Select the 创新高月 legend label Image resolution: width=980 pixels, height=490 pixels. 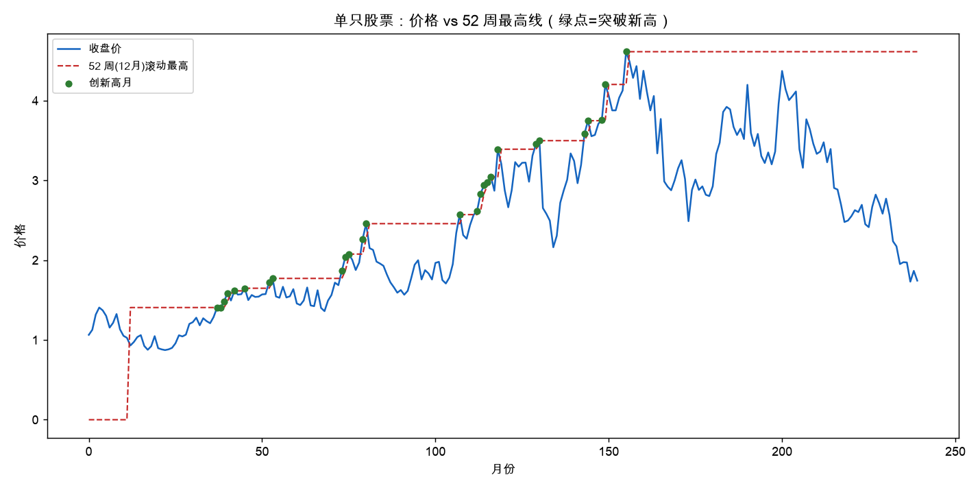(110, 82)
